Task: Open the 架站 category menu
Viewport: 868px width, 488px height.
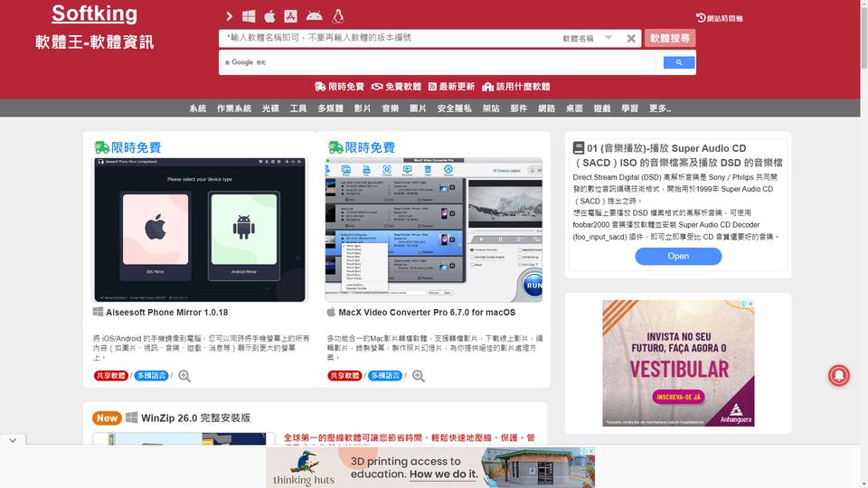Action: click(x=491, y=108)
